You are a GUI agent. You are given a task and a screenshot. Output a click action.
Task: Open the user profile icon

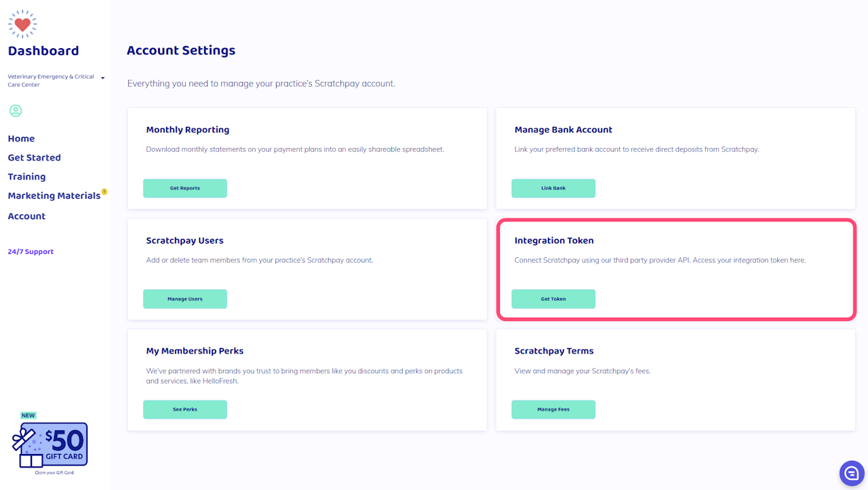pyautogui.click(x=16, y=111)
